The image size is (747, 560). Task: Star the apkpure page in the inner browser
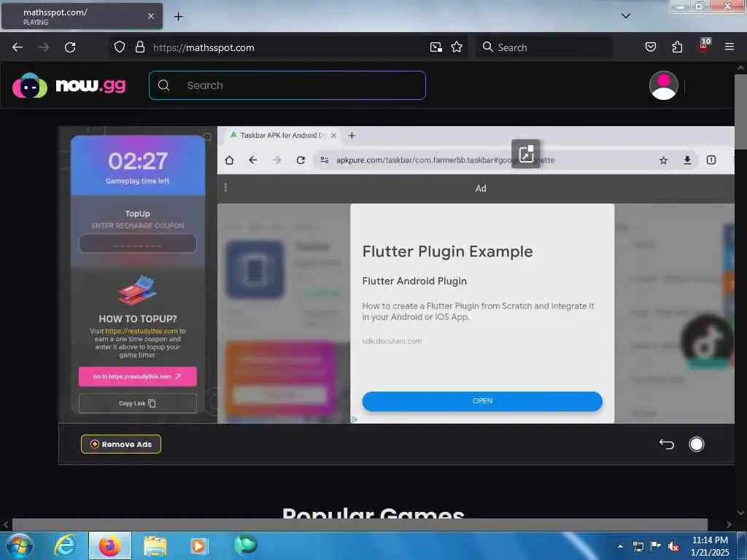click(x=664, y=160)
